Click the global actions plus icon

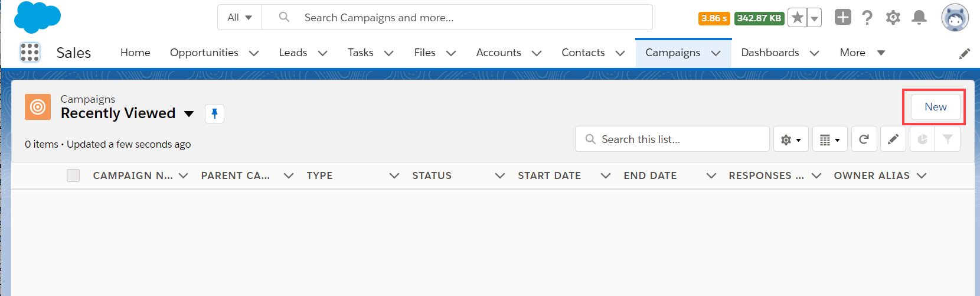(842, 18)
